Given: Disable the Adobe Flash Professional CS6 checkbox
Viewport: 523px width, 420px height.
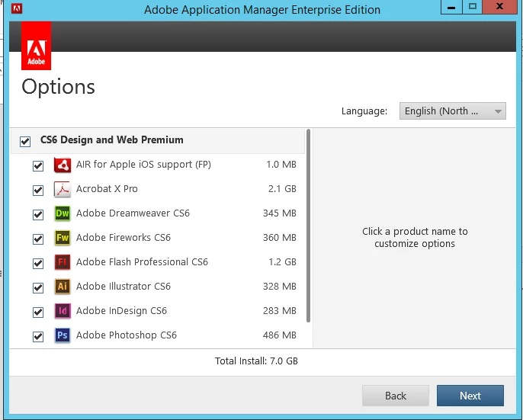Looking at the screenshot, I should click(x=38, y=263).
